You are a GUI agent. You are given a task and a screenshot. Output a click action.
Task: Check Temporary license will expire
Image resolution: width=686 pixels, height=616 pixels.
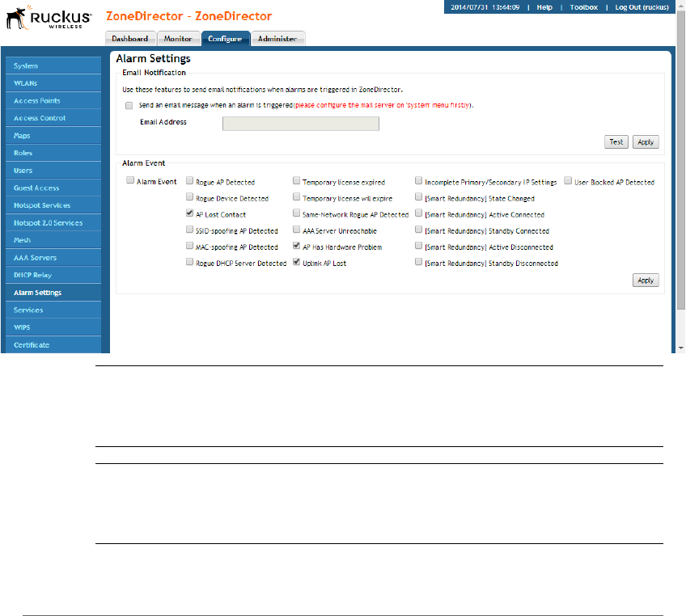point(296,196)
